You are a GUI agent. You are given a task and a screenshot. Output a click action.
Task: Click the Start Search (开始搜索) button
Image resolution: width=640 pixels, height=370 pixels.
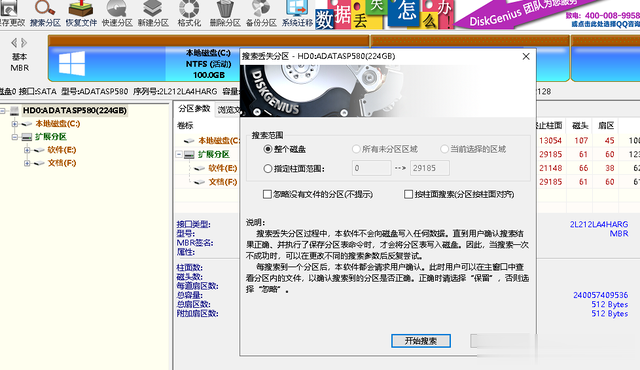click(421, 341)
